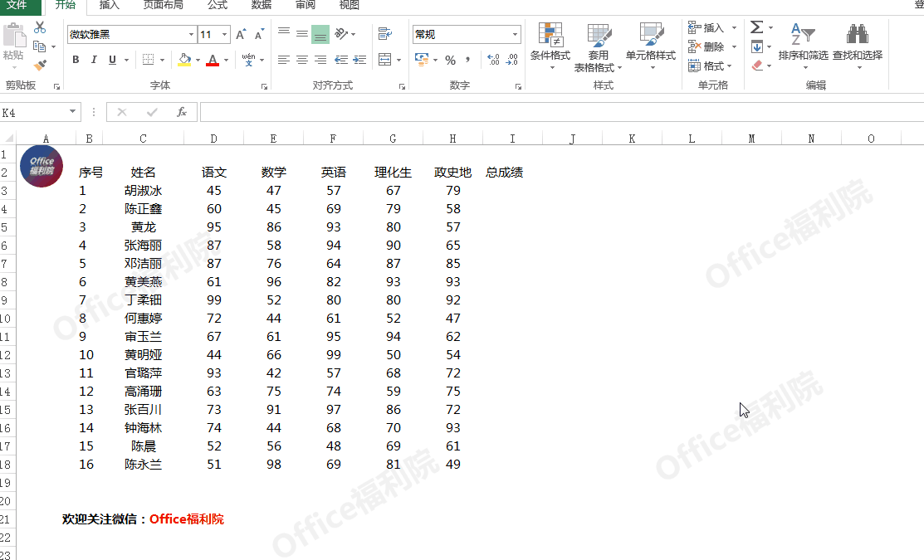924x560 pixels.
Task: Open the font size dropdown showing 11
Action: 224,34
